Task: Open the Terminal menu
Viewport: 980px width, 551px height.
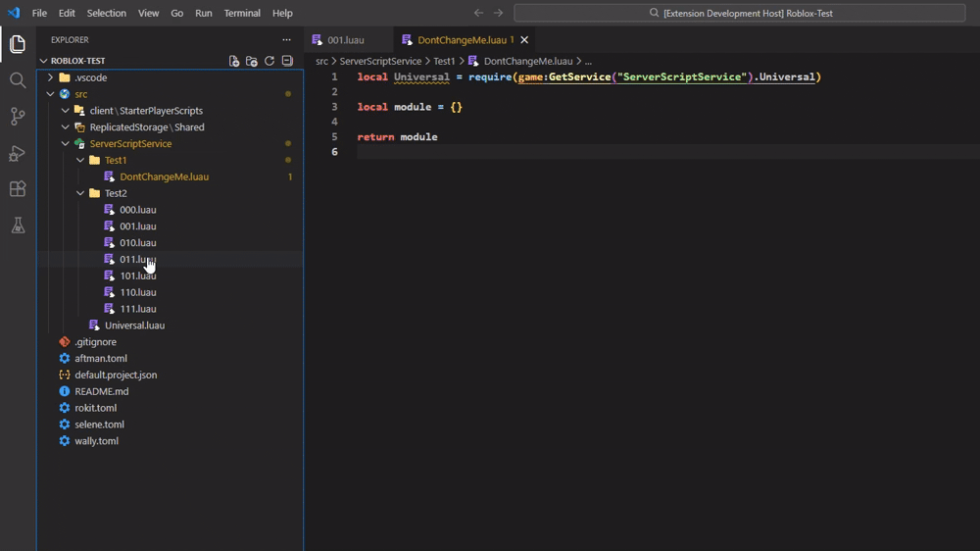Action: pyautogui.click(x=242, y=13)
